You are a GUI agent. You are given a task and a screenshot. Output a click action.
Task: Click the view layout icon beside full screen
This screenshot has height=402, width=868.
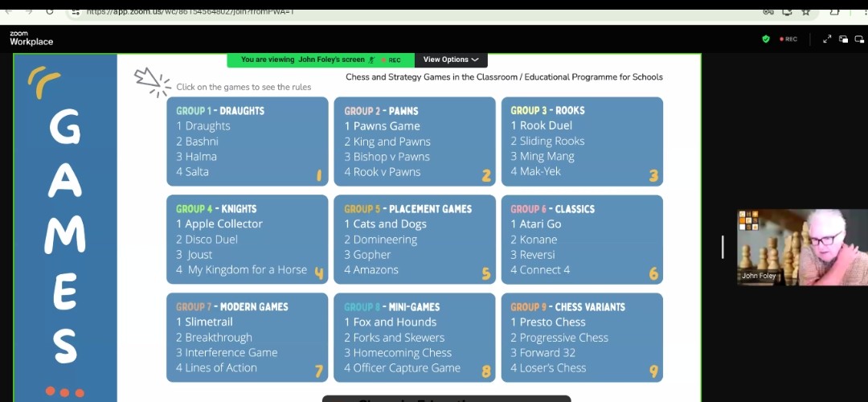843,39
